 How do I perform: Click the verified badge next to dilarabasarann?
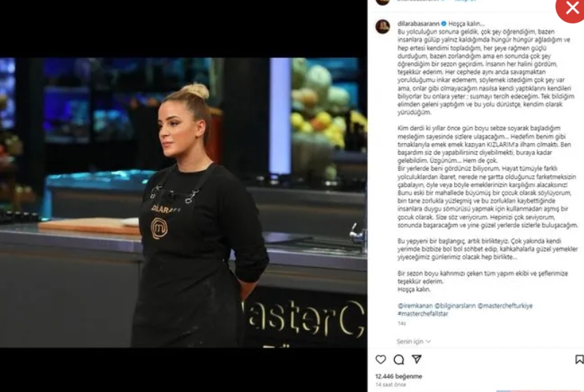coord(444,24)
